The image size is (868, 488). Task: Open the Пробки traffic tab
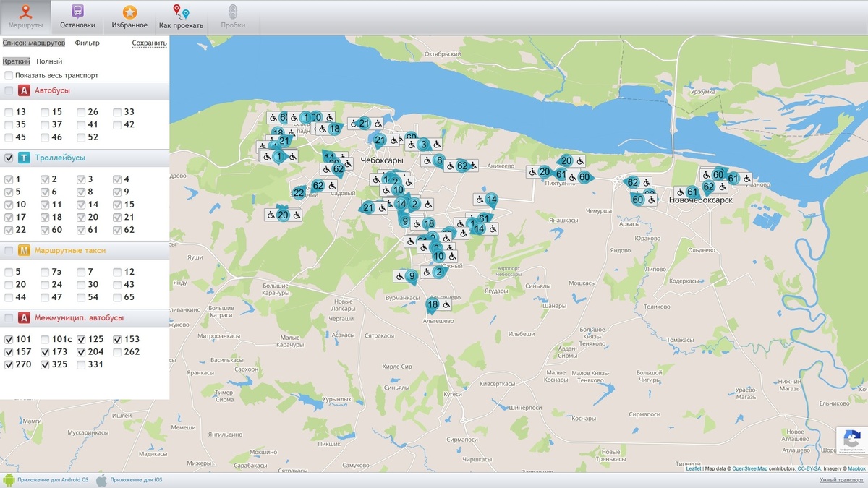[x=233, y=17]
